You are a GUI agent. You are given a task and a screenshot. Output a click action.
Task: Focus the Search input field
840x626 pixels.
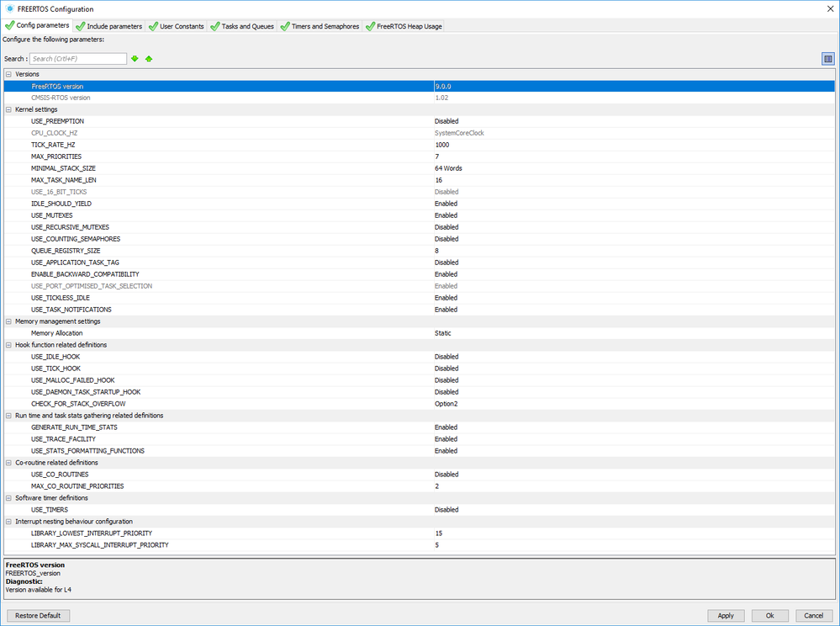[x=78, y=58]
